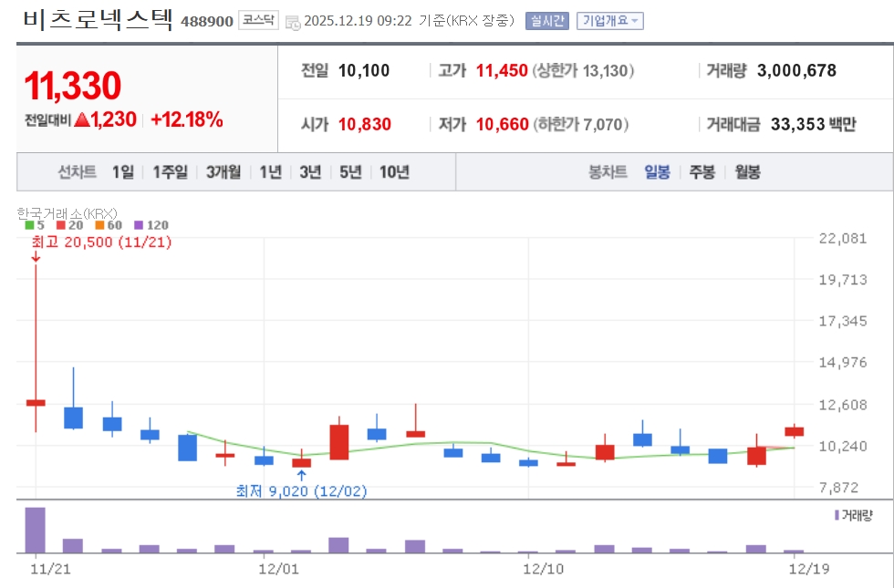This screenshot has width=894, height=588.
Task: Click the 거래량 legend in volume chart
Action: [x=854, y=515]
